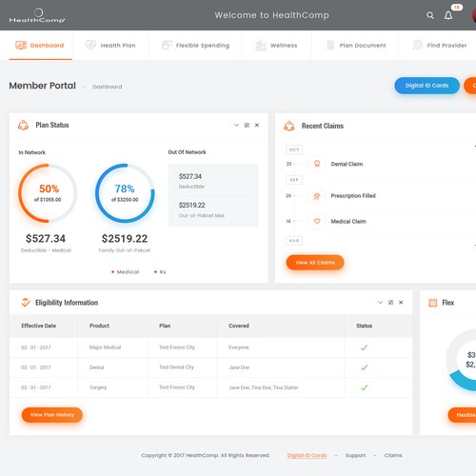Close the Plan Status panel
The height and width of the screenshot is (476, 476).
point(257,125)
